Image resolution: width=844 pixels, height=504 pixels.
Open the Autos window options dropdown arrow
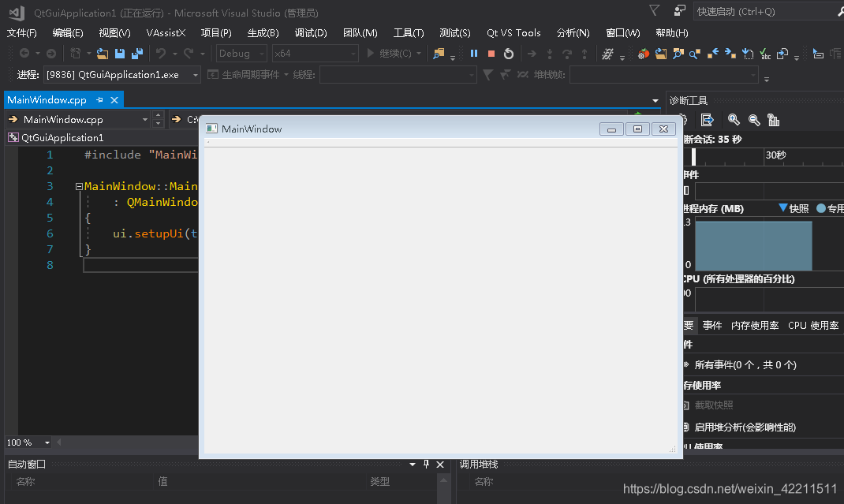click(x=413, y=464)
